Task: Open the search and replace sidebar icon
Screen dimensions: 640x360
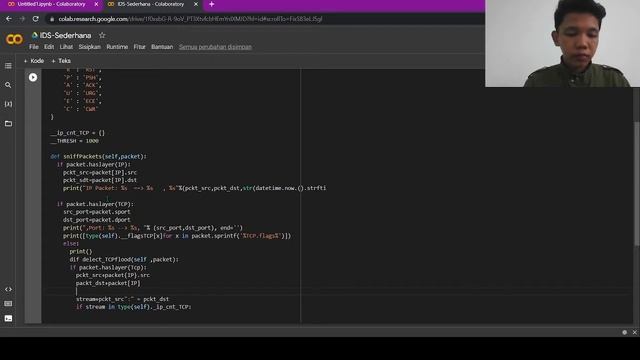Action: click(x=8, y=85)
